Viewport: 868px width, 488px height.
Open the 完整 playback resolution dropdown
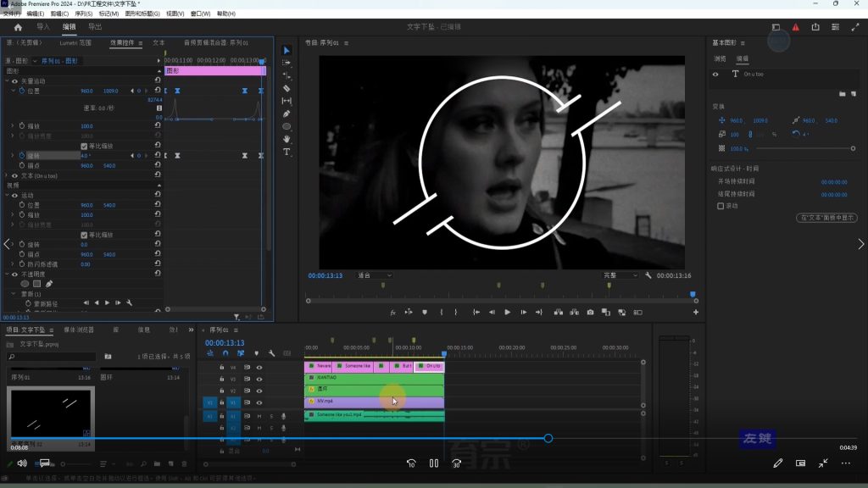coord(621,275)
